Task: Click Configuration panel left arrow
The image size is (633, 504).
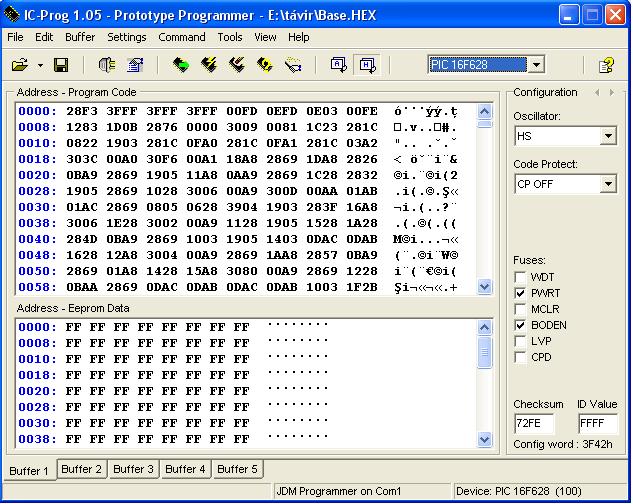Action: click(597, 92)
